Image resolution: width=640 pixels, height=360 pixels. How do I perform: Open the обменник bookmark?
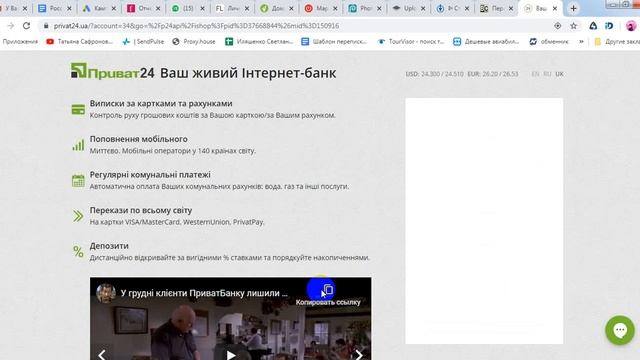(549, 42)
